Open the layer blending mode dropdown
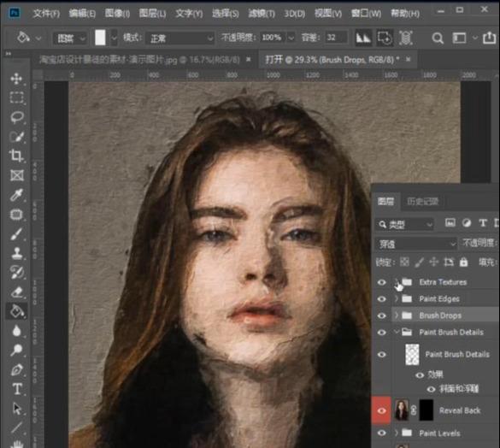 (x=416, y=245)
